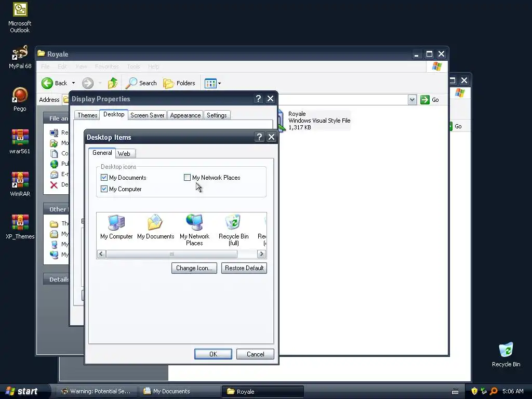Open Search in Royale toolbar

click(141, 83)
